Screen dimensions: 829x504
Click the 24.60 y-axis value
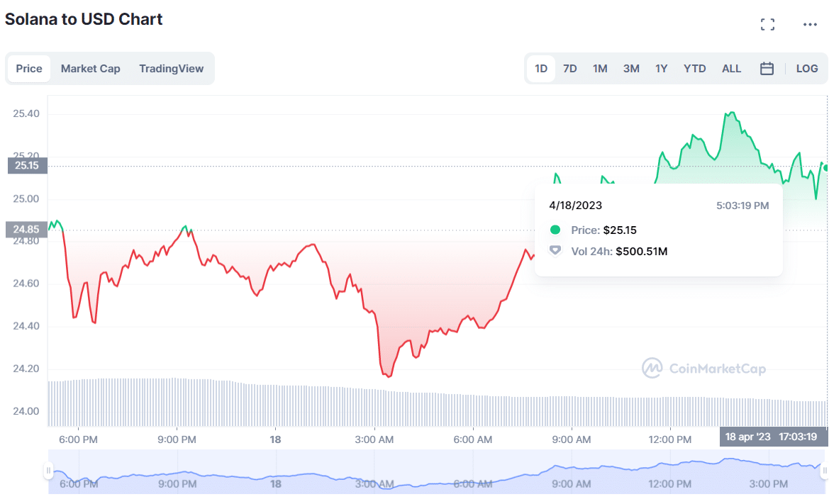click(26, 284)
